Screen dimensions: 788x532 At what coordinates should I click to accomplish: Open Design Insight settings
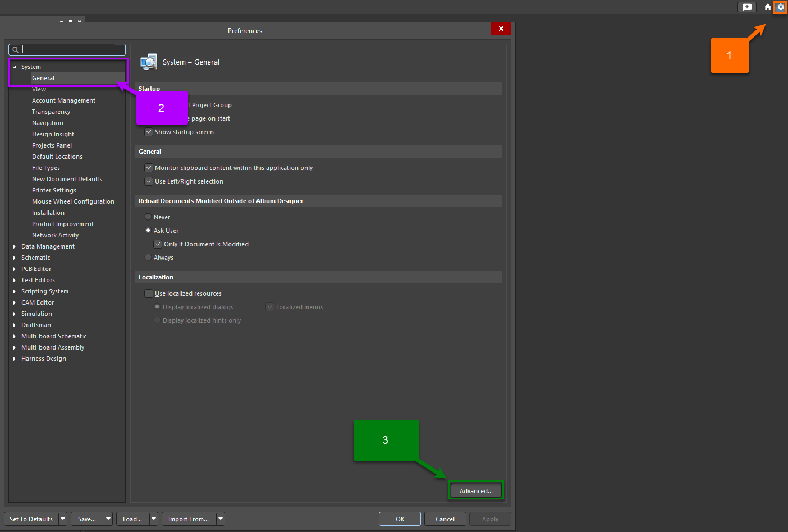[x=53, y=135]
